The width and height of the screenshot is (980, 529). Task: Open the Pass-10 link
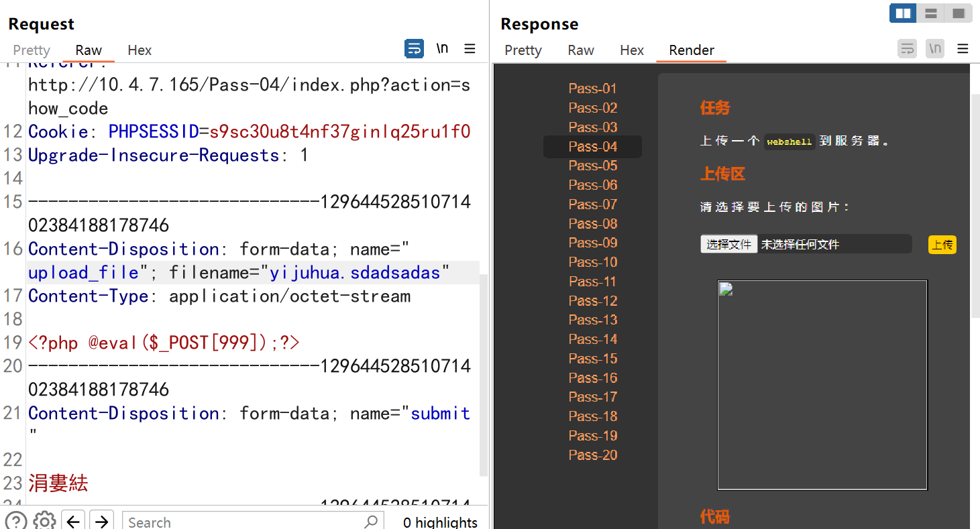(x=592, y=262)
